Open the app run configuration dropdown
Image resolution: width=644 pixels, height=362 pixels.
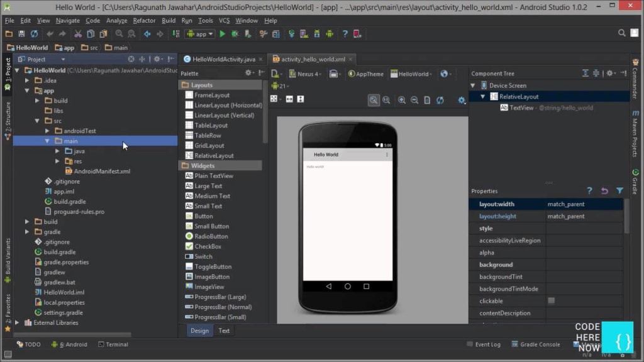pyautogui.click(x=201, y=34)
